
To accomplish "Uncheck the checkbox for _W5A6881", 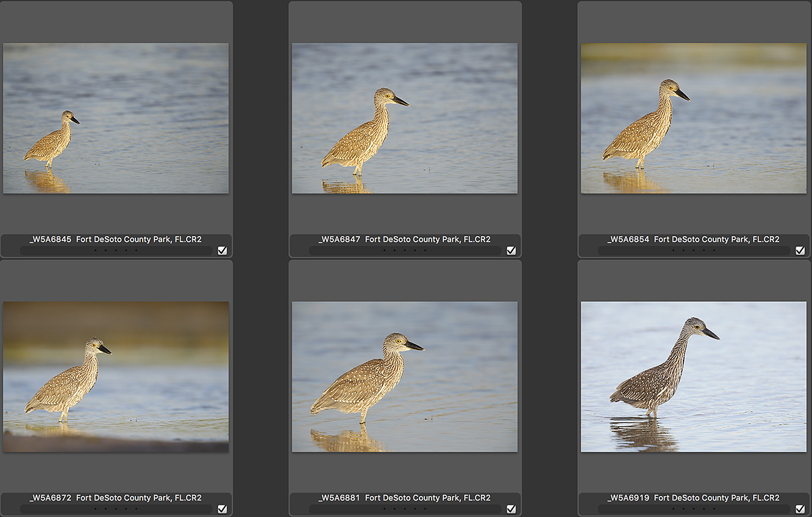I will point(511,509).
